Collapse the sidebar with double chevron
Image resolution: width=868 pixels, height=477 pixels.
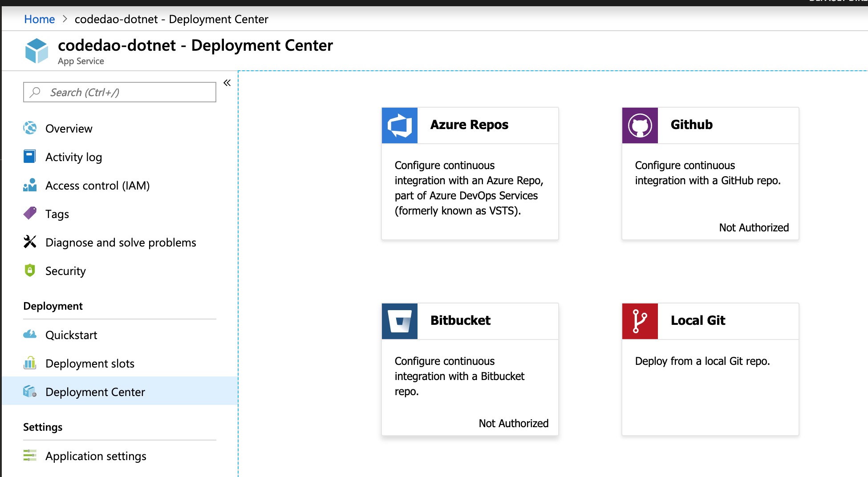(227, 83)
